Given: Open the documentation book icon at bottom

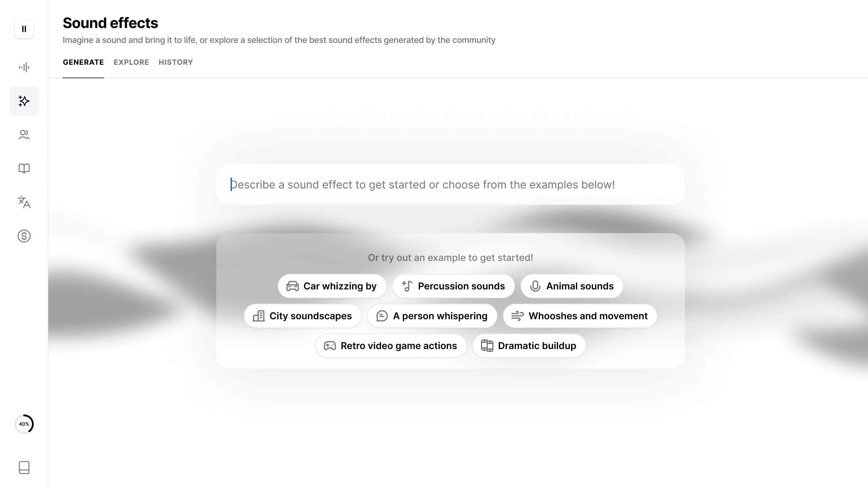Looking at the screenshot, I should (24, 467).
